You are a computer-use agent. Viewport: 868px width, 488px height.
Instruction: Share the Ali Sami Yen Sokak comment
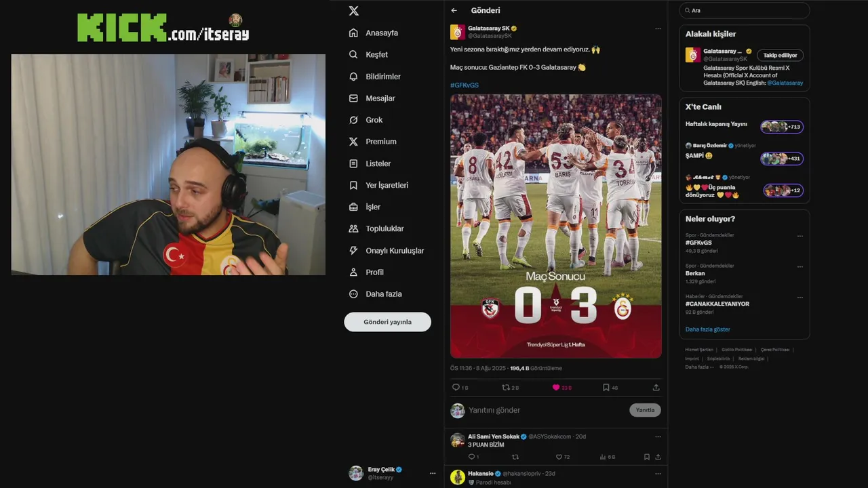coord(658,457)
